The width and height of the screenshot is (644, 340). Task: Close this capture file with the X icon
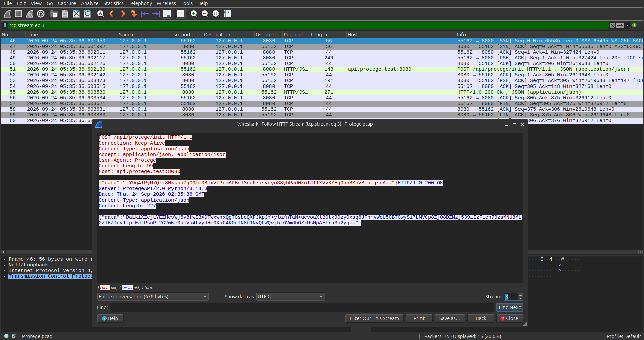(76, 14)
